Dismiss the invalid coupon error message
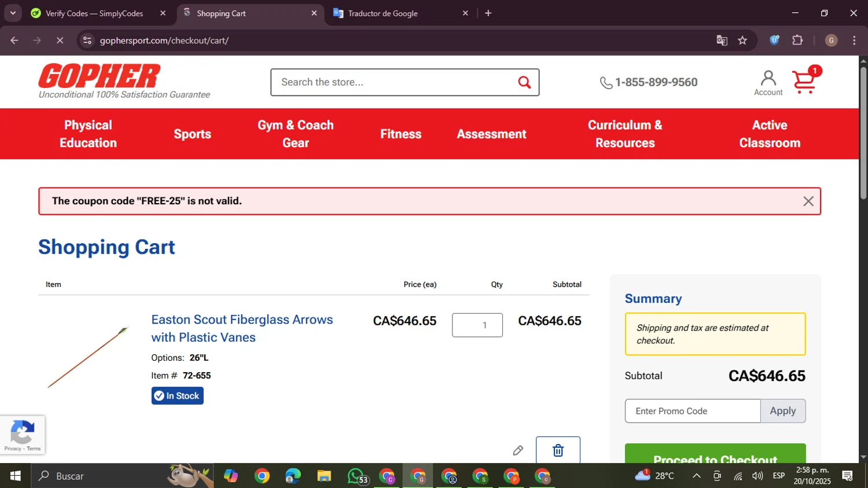The height and width of the screenshot is (488, 868). (808, 201)
